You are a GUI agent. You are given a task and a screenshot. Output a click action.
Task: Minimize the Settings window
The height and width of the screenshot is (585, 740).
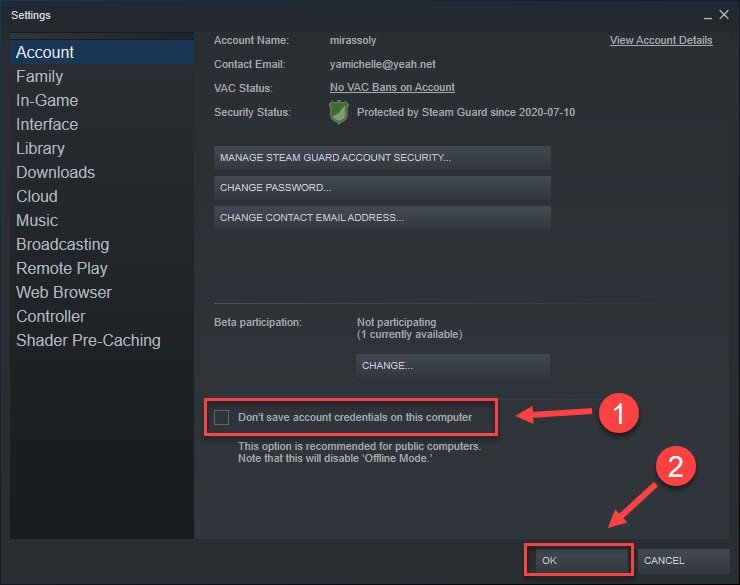point(706,16)
